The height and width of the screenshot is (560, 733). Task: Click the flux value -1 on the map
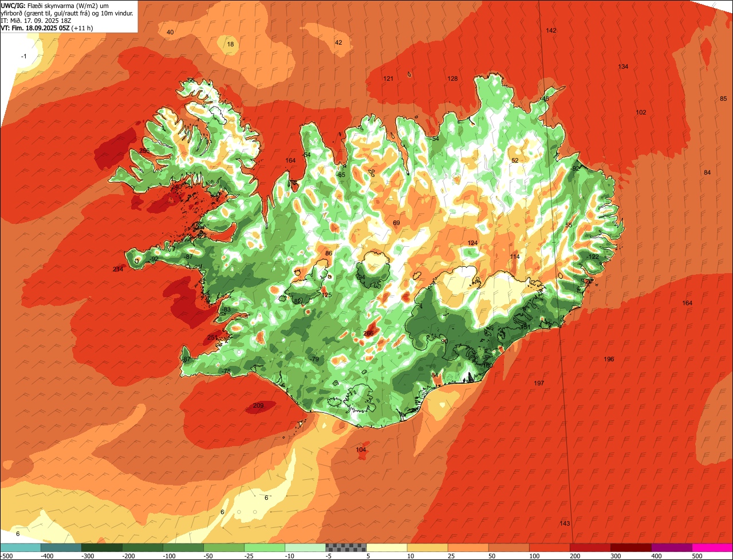tap(23, 57)
